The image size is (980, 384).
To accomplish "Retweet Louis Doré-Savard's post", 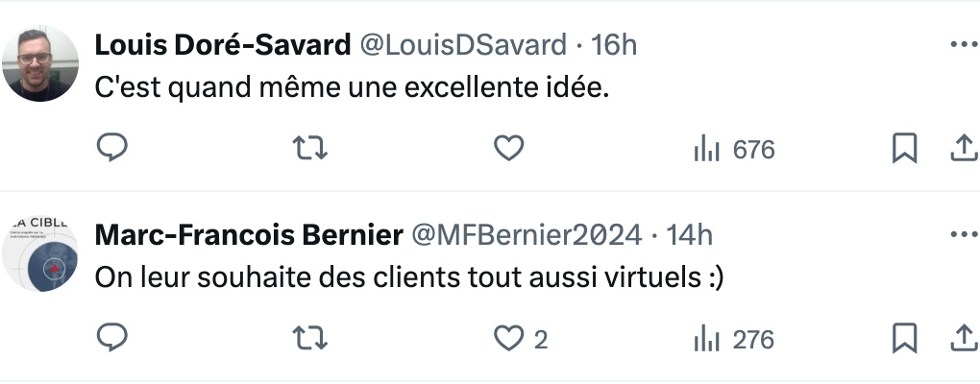I will [310, 149].
